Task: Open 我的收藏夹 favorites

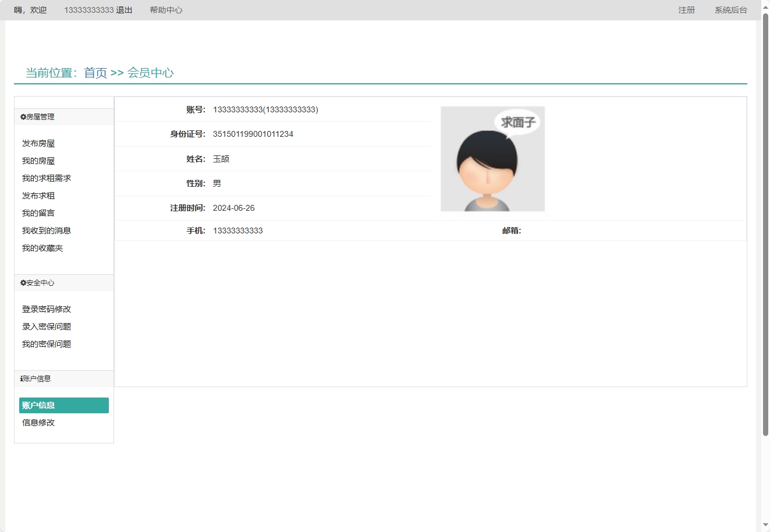Action: 42,248
